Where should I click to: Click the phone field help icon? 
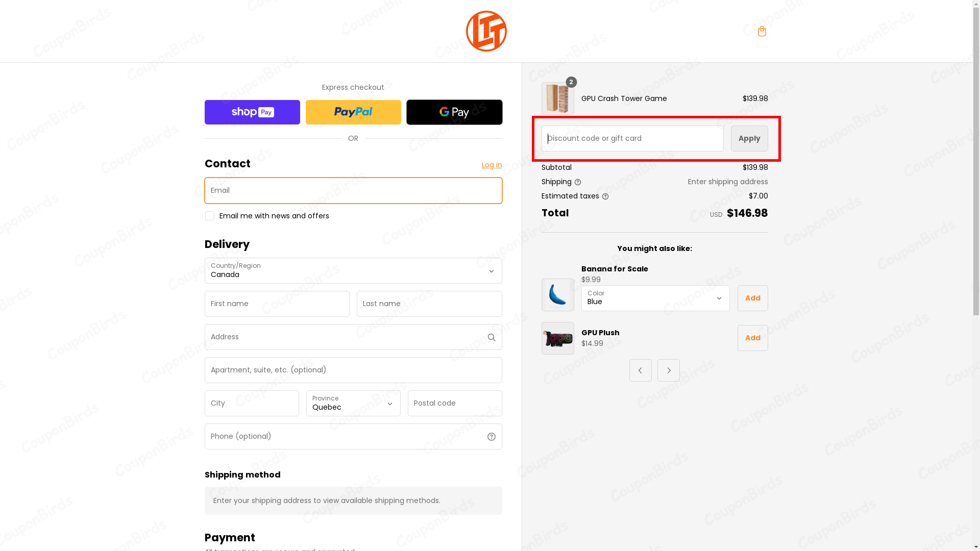pos(492,436)
